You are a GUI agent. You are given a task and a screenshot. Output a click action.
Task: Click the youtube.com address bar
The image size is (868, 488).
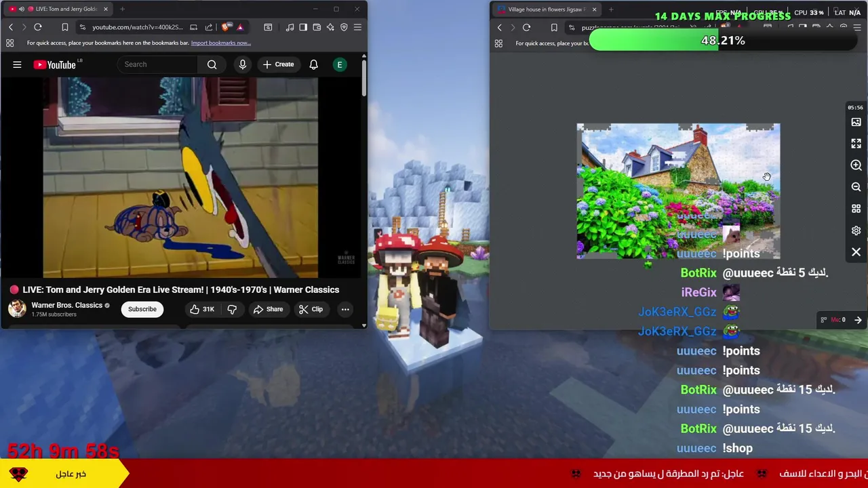137,27
